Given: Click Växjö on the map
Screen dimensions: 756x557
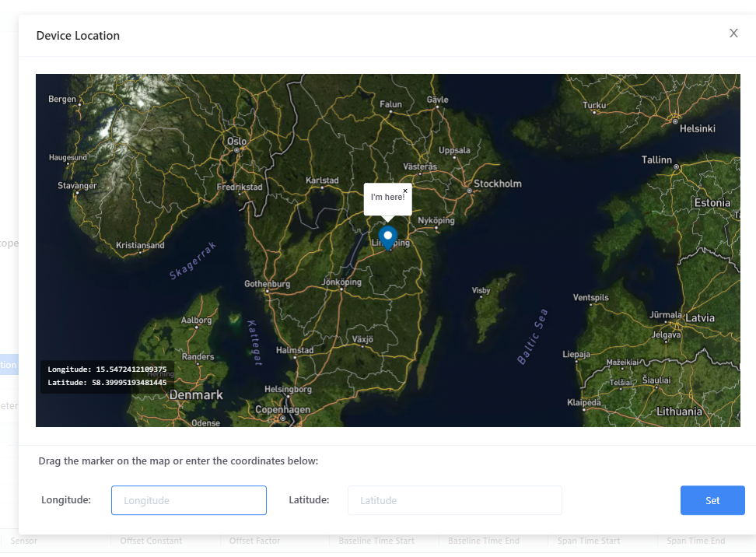Looking at the screenshot, I should point(362,339).
